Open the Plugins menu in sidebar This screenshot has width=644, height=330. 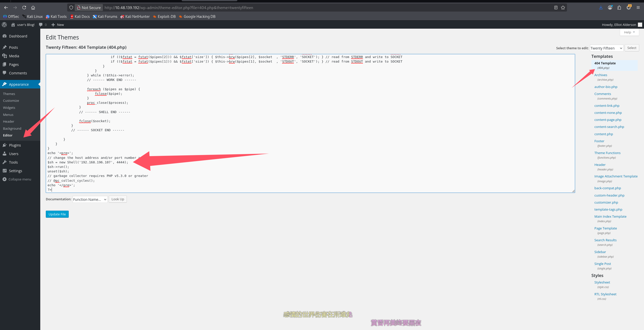[15, 145]
